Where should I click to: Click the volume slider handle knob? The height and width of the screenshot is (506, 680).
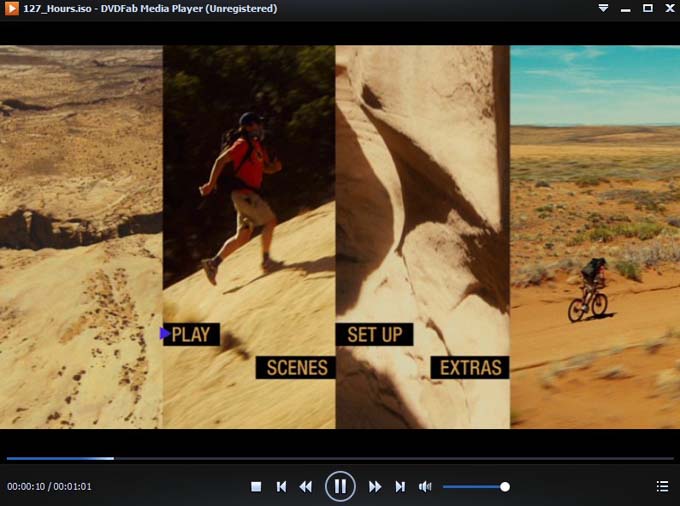coord(505,486)
